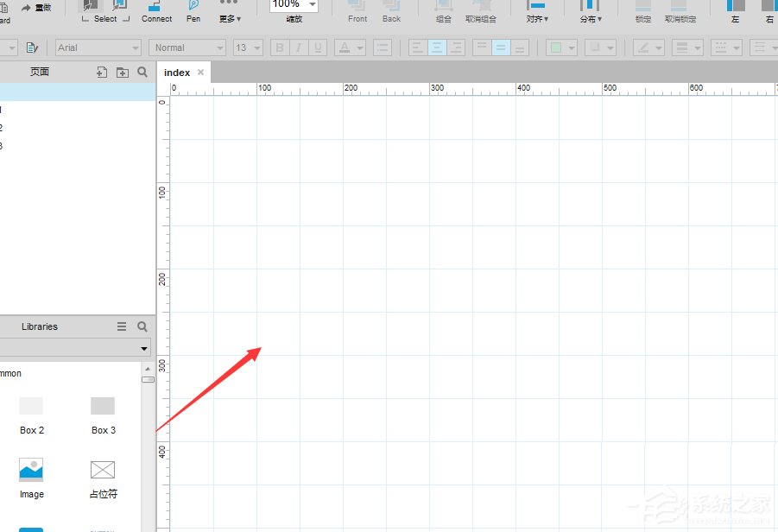Click the Libraries panel title
Viewport: 778px width, 532px height.
(40, 326)
